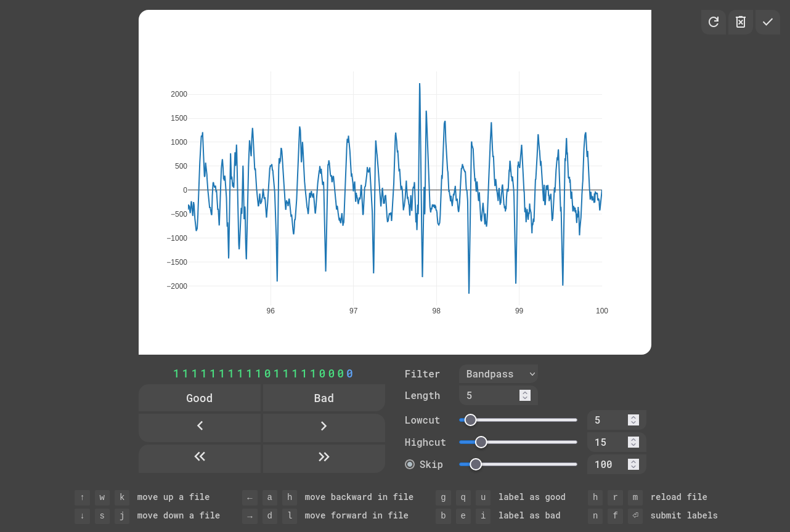Click the reload file icon
The image size is (790, 532).
714,22
